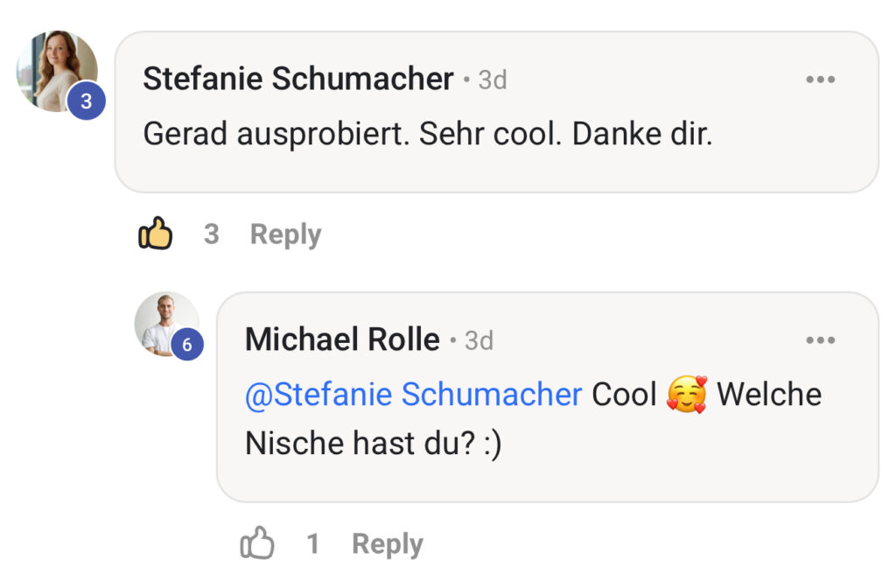
Task: Click Stefanie Schumacher's name on her comment
Action: point(297,78)
